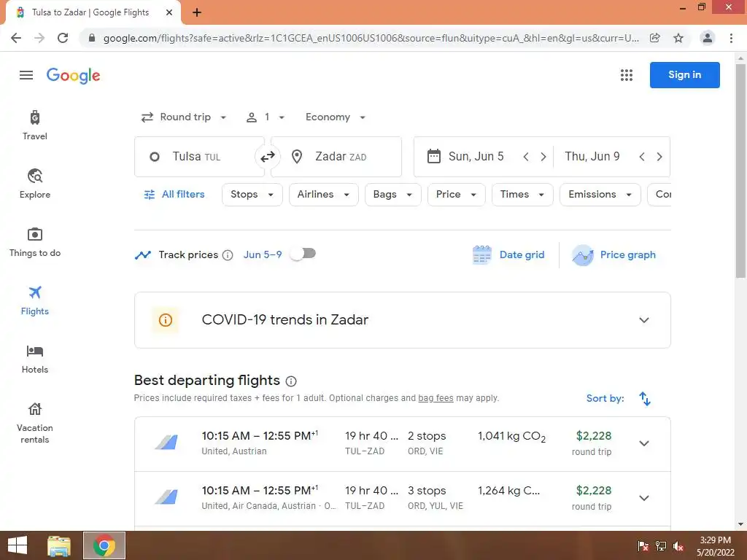Click the network tray icon
Image resolution: width=747 pixels, height=560 pixels.
click(661, 546)
